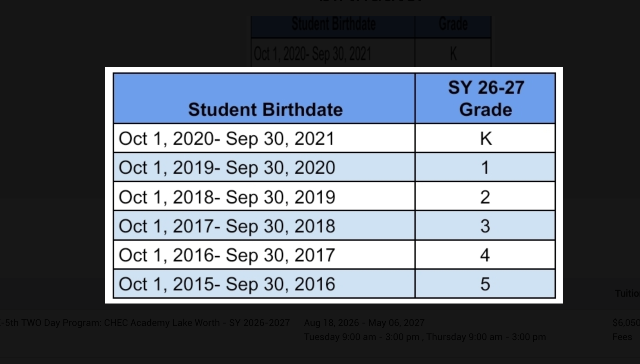The width and height of the screenshot is (640, 364).
Task: Click the Tuesday and Thursday schedule text
Action: 425,337
